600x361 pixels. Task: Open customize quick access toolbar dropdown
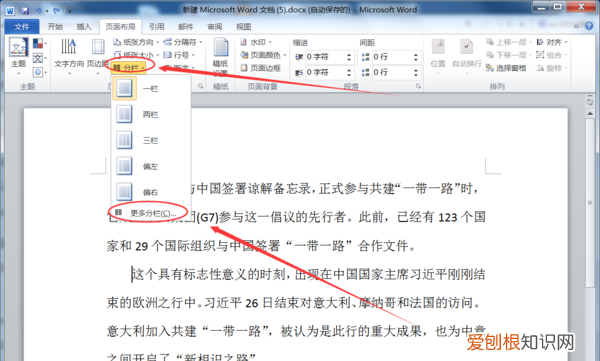click(70, 11)
